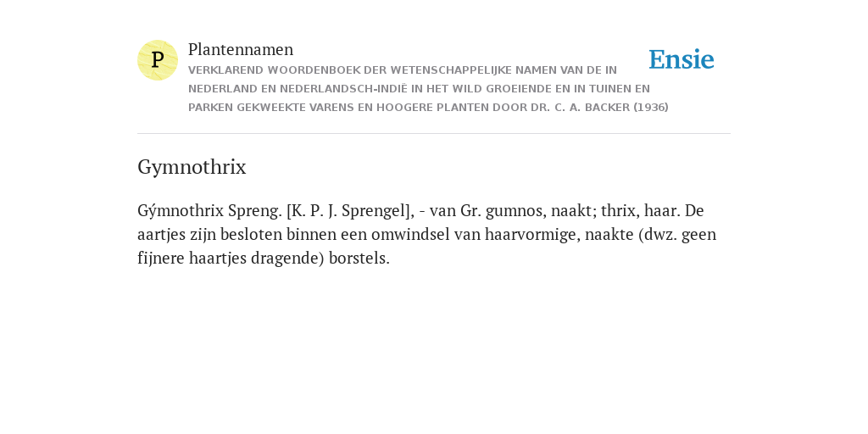This screenshot has width=868, height=434.
Task: Open the Plantennamen dictionary title
Action: (x=241, y=49)
